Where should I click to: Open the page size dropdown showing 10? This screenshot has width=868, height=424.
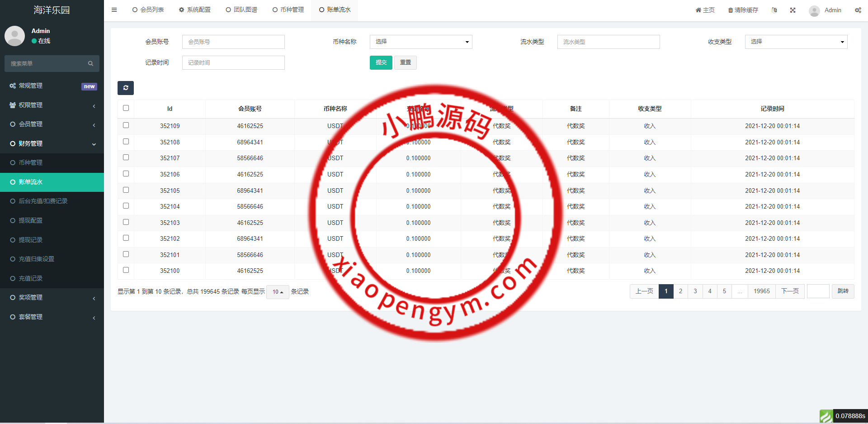pos(278,292)
